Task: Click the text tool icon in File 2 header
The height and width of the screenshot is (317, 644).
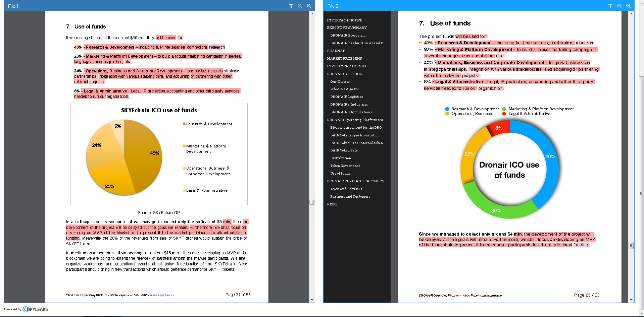Action: coord(610,6)
